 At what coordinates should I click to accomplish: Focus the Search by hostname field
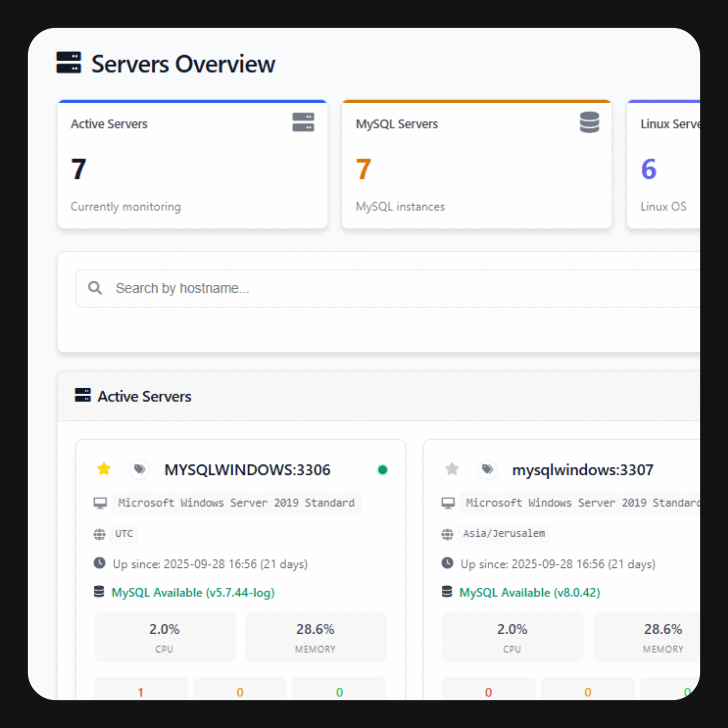(388, 288)
